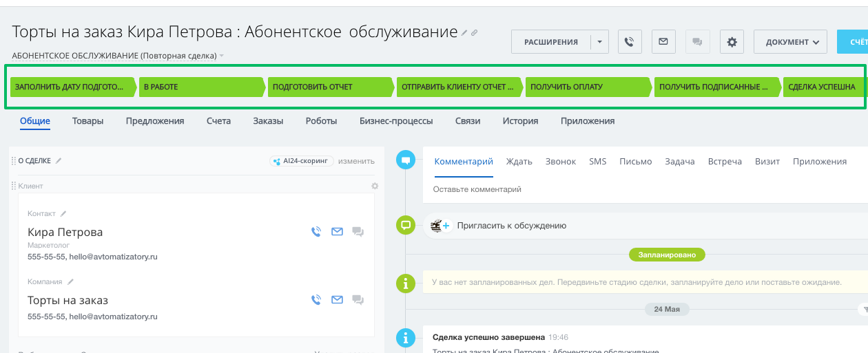Switch to the Товары tab
This screenshot has height=353, width=868.
tap(87, 121)
